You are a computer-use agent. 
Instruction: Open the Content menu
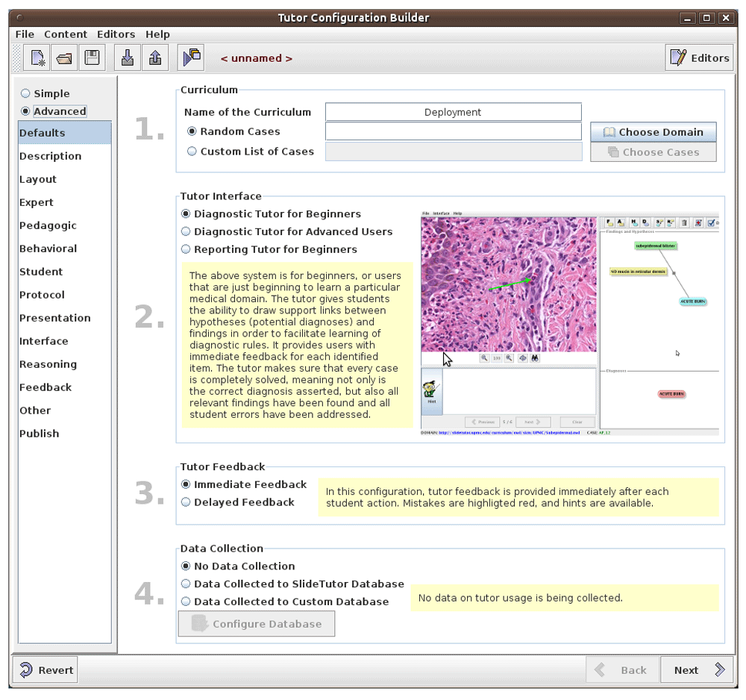66,34
